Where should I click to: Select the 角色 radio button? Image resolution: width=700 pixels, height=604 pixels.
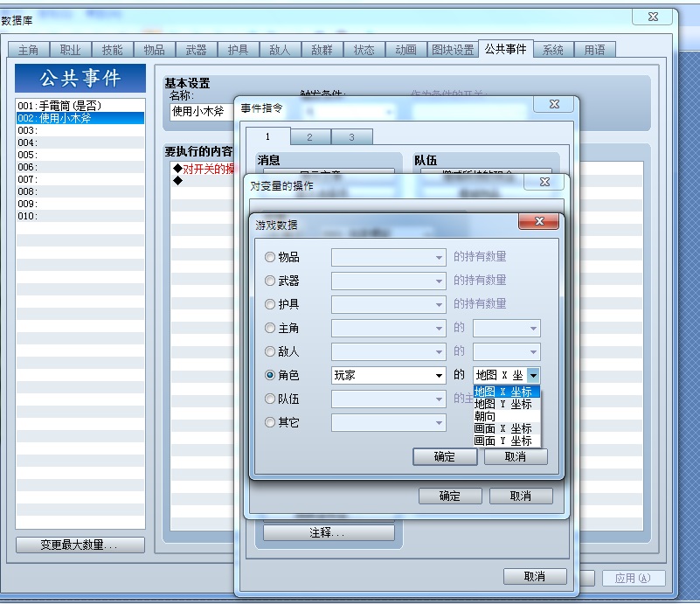point(270,375)
